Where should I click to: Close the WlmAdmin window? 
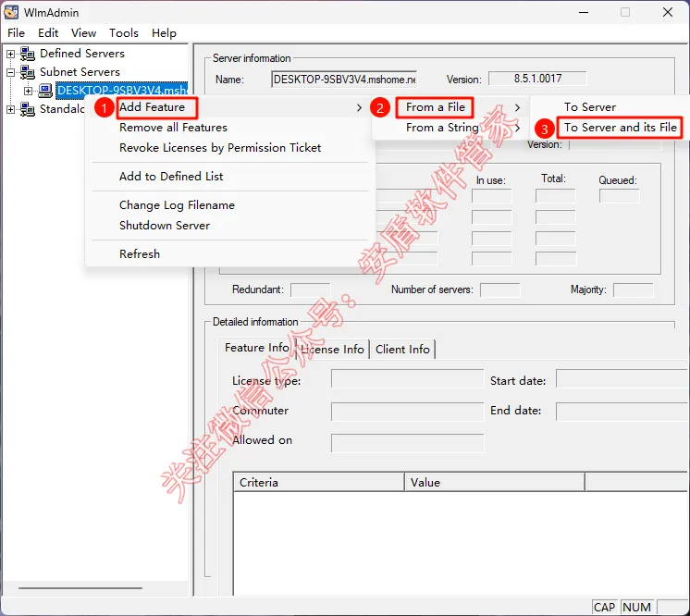pos(668,12)
